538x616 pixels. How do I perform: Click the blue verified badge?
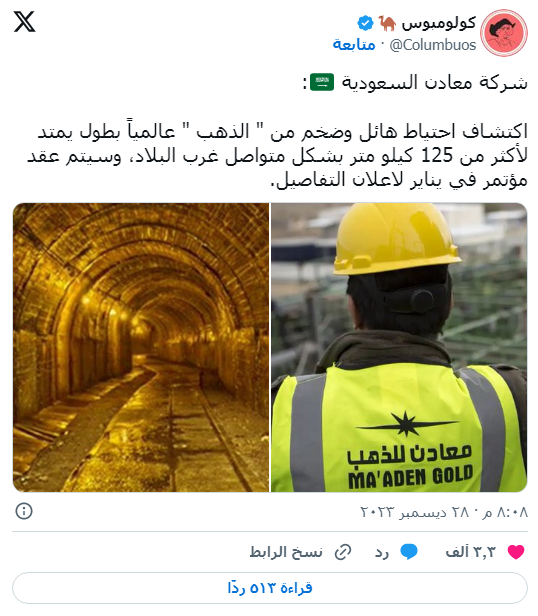point(365,23)
